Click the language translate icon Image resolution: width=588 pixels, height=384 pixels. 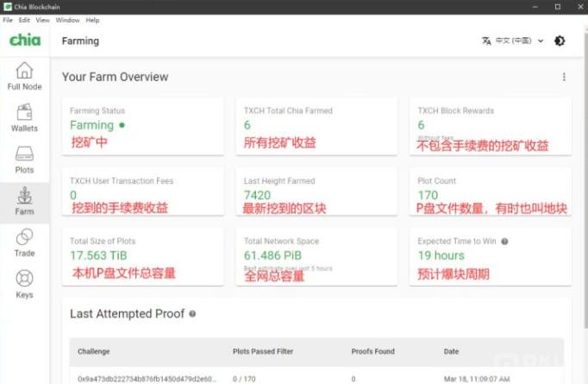point(486,41)
